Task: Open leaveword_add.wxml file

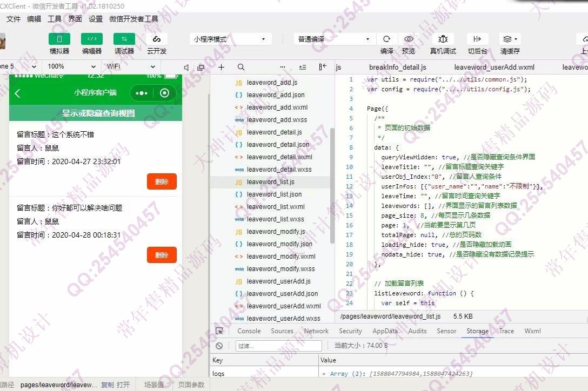Action: pyautogui.click(x=277, y=107)
